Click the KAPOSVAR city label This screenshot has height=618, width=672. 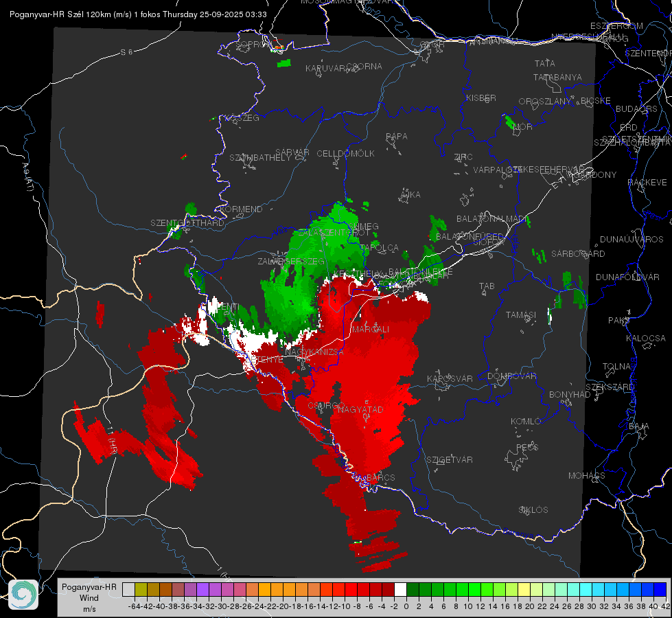[x=450, y=378]
